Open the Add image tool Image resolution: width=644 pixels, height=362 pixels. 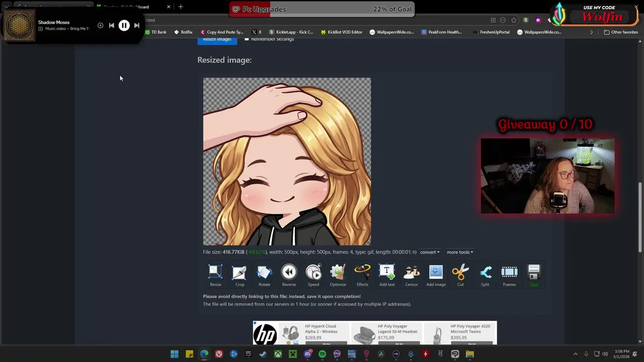436,276
